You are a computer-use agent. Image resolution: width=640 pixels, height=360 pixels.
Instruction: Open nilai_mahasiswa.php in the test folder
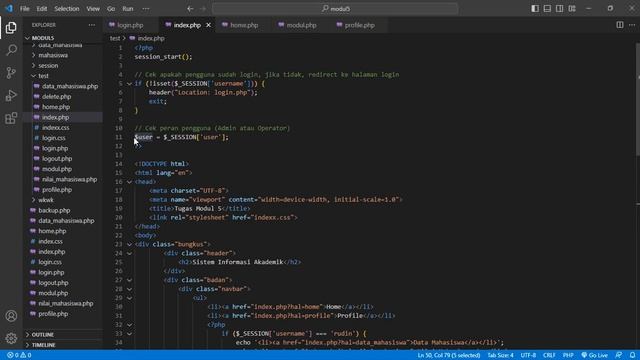point(69,179)
